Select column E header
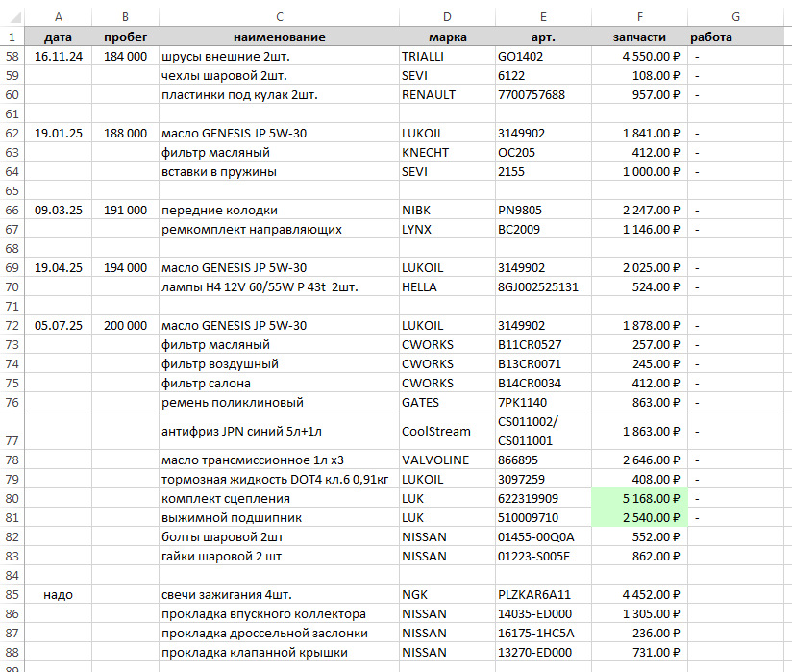 (x=543, y=17)
